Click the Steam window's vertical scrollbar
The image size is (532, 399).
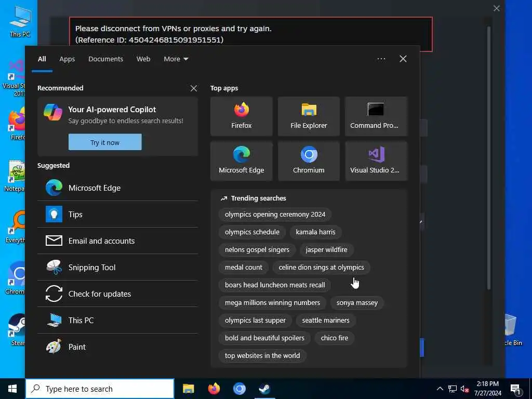coord(489,158)
